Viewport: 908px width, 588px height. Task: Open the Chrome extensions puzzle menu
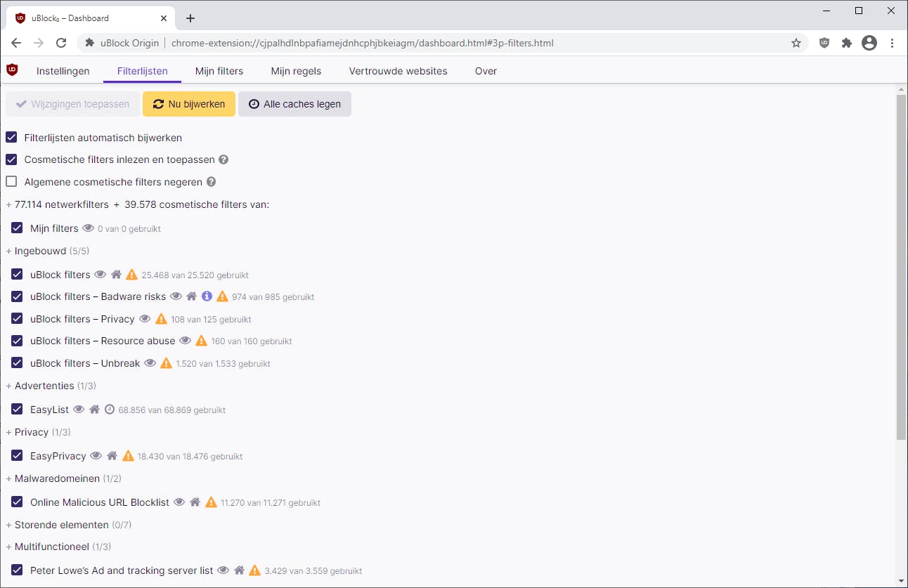[x=847, y=43]
